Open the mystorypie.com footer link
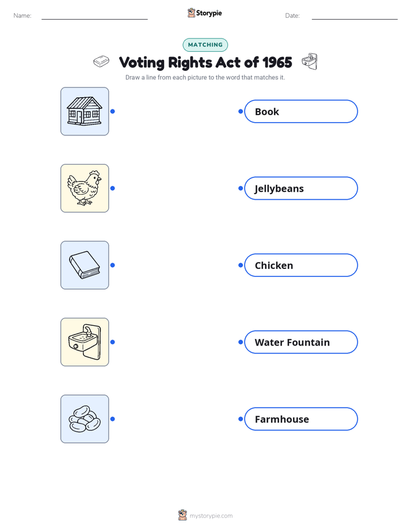Screen dimensions: 411x532 tap(211, 516)
